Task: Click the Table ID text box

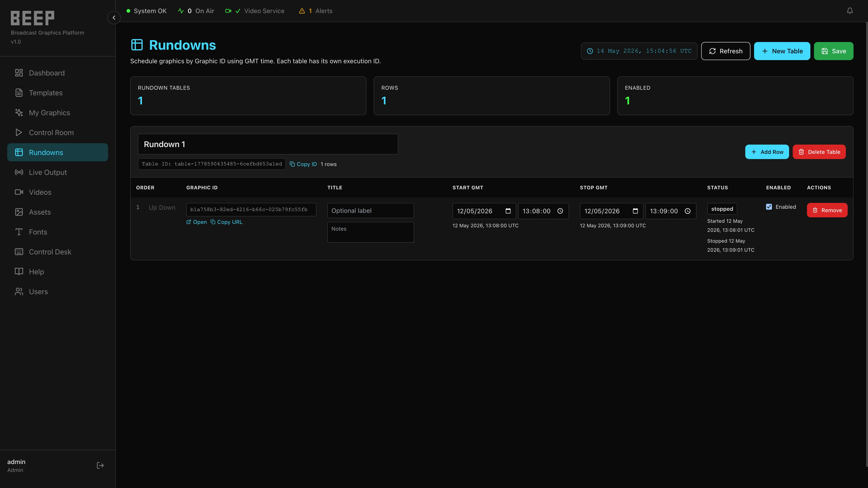Action: 212,164
